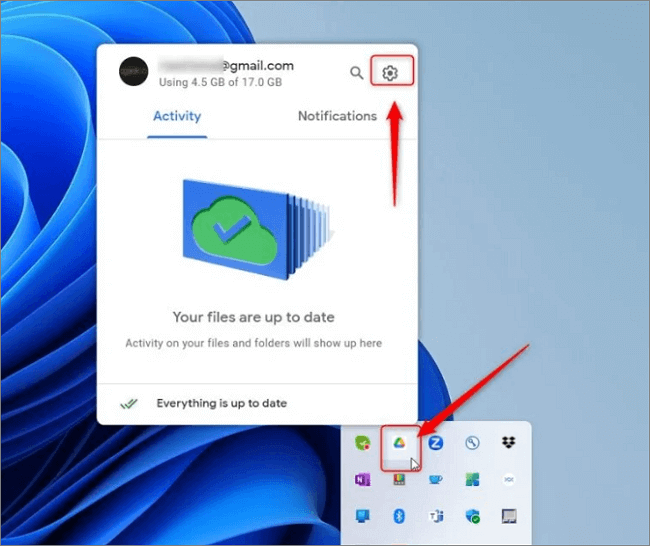This screenshot has width=650, height=546.
Task: Click the gray screen tray icon
Action: [x=509, y=516]
